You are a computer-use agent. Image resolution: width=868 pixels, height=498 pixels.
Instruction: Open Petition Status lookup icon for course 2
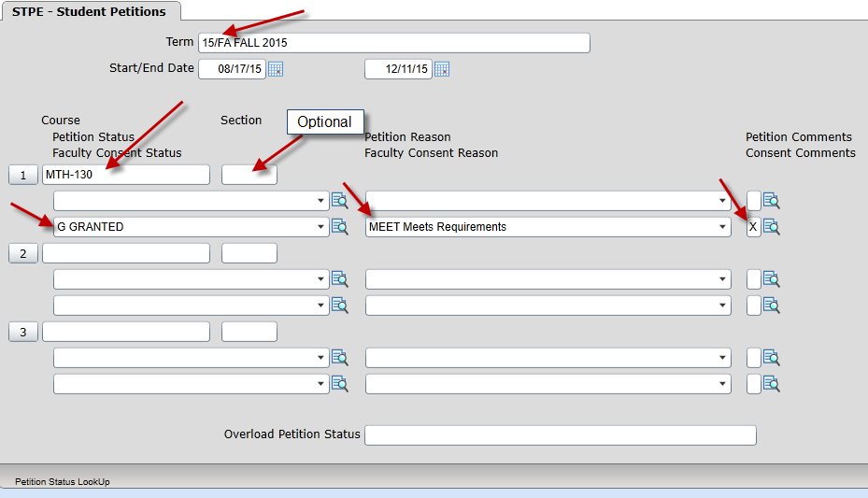(340, 279)
